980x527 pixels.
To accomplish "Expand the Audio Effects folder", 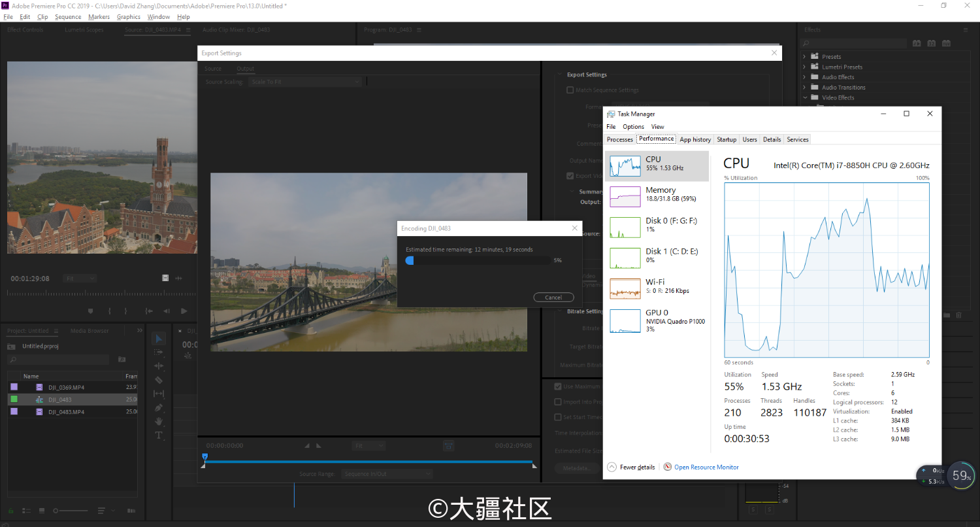I will click(804, 77).
